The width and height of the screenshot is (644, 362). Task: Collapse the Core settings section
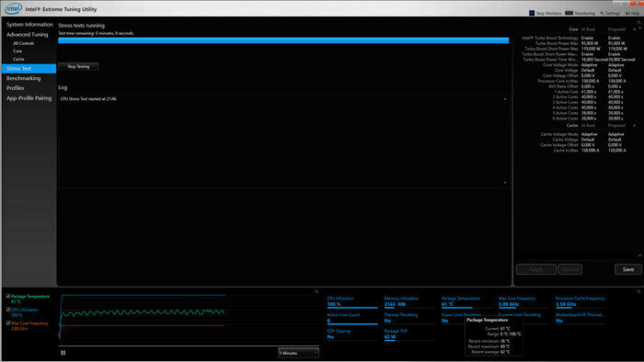634,29
